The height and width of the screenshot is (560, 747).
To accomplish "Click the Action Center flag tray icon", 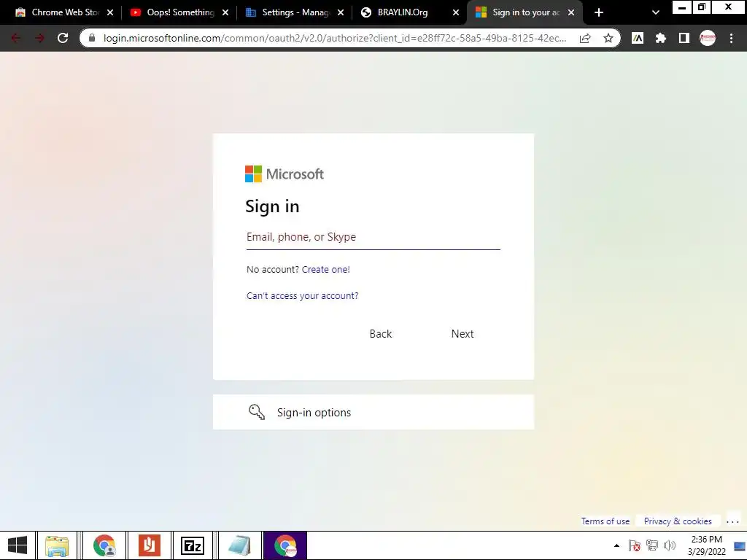I will (634, 545).
